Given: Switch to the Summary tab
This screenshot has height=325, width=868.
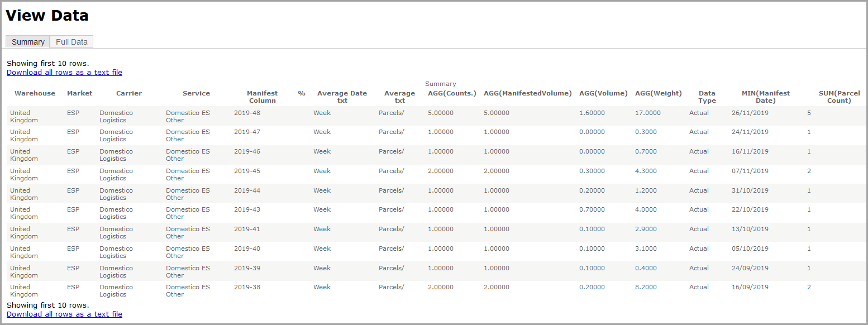Looking at the screenshot, I should click(28, 42).
